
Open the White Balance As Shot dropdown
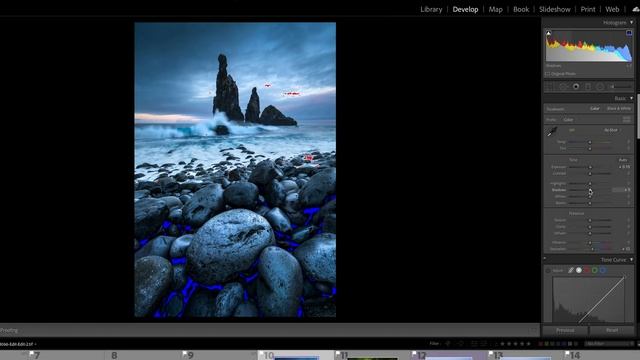[611, 130]
